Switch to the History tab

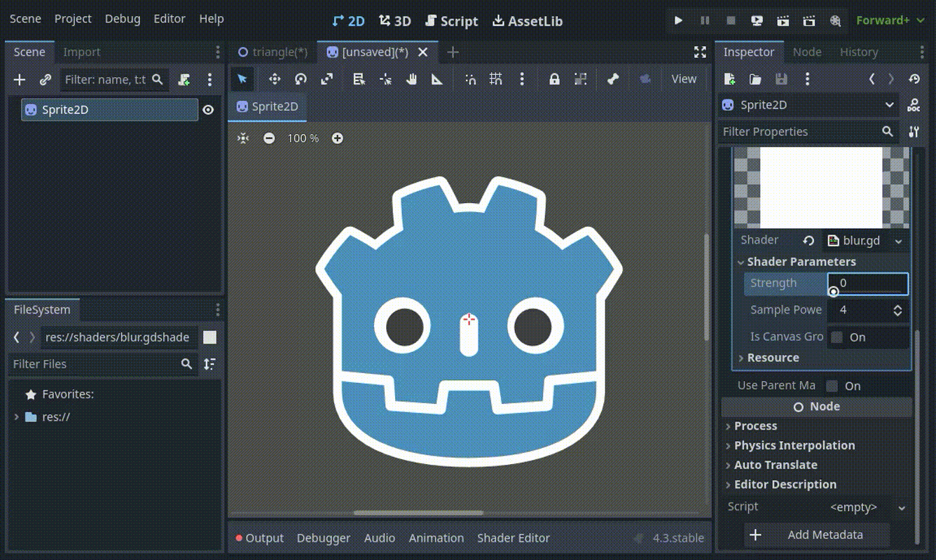[859, 52]
